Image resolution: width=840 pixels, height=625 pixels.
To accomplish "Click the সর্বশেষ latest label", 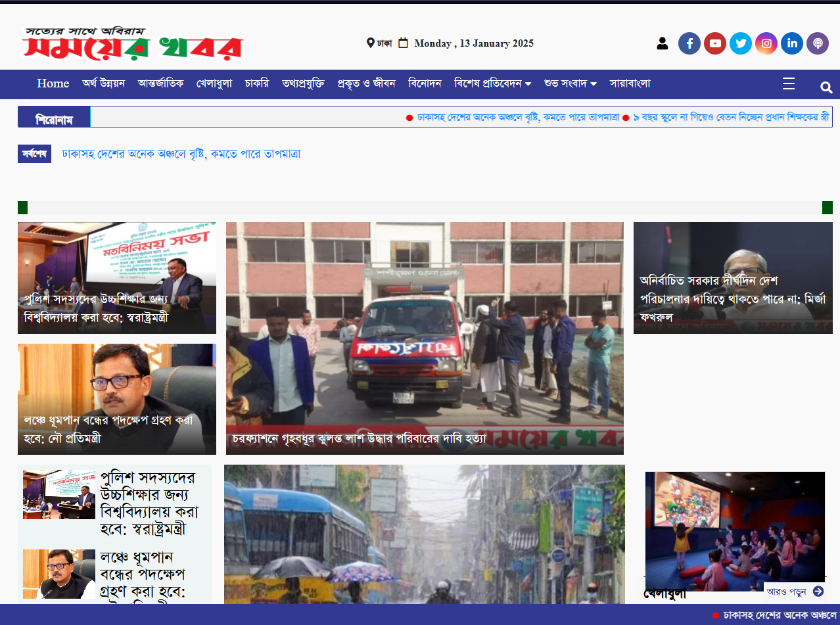I will tap(34, 154).
